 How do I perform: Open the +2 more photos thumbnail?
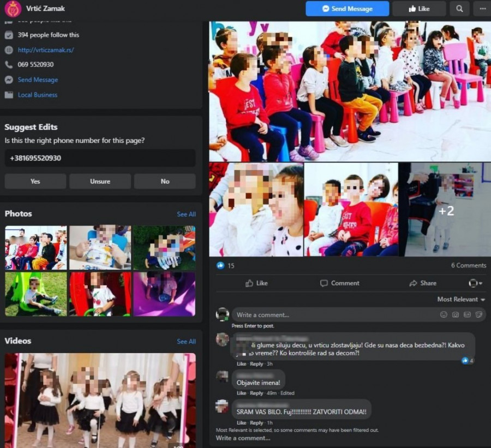click(445, 210)
